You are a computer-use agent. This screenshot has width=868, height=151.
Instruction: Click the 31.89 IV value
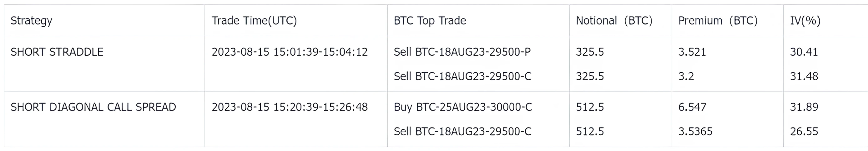[804, 107]
